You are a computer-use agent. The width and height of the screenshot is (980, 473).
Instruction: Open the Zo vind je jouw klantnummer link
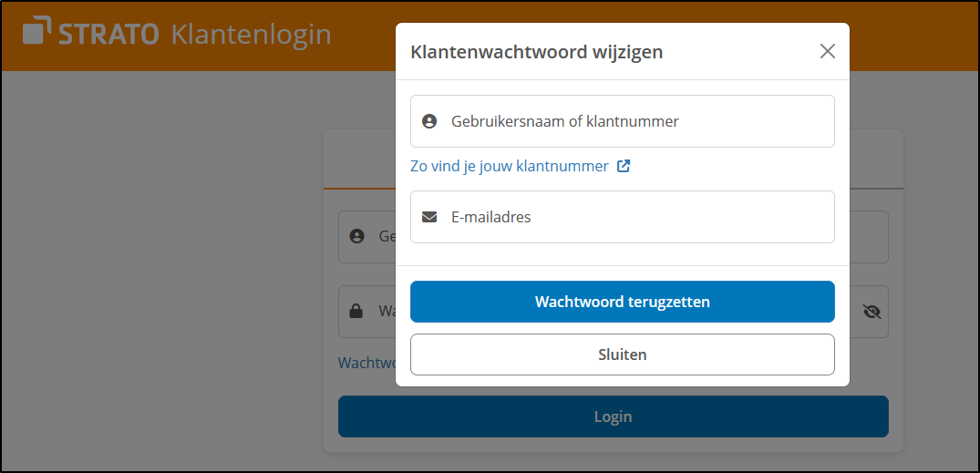510,166
